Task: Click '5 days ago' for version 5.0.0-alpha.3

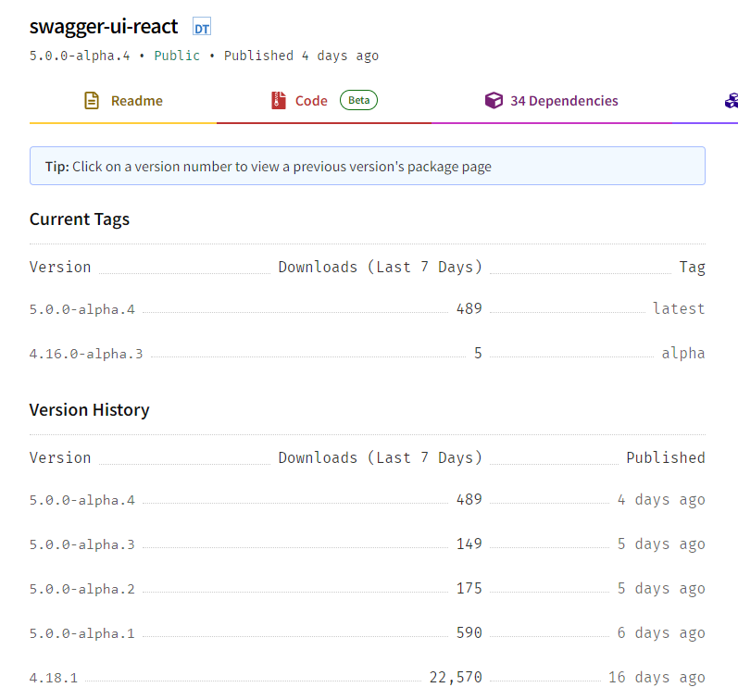Action: click(661, 544)
